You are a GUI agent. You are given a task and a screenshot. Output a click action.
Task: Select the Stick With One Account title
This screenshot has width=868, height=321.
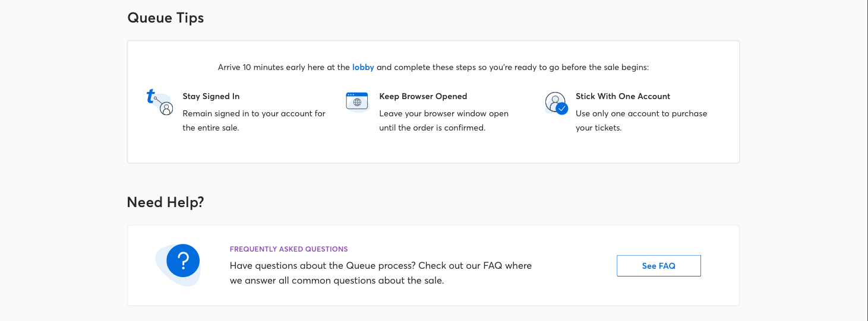tap(623, 96)
